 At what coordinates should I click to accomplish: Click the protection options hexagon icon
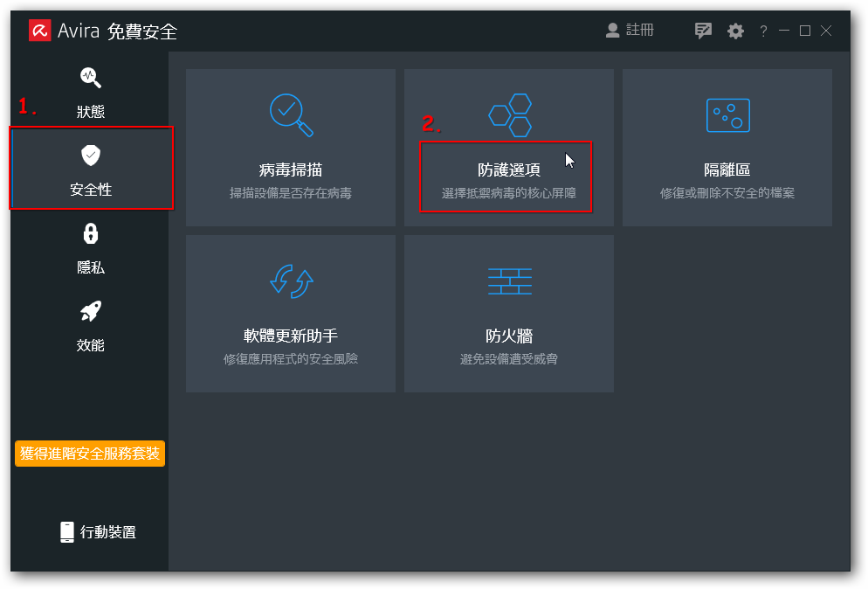[x=510, y=114]
